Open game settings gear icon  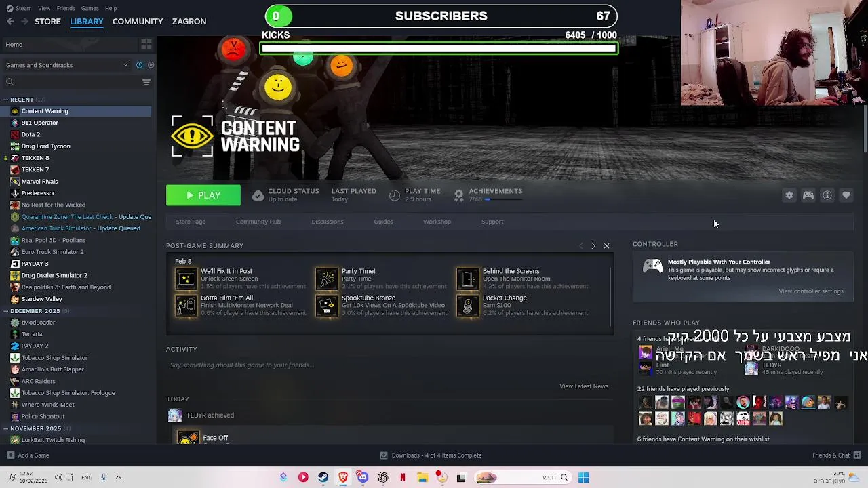(789, 195)
